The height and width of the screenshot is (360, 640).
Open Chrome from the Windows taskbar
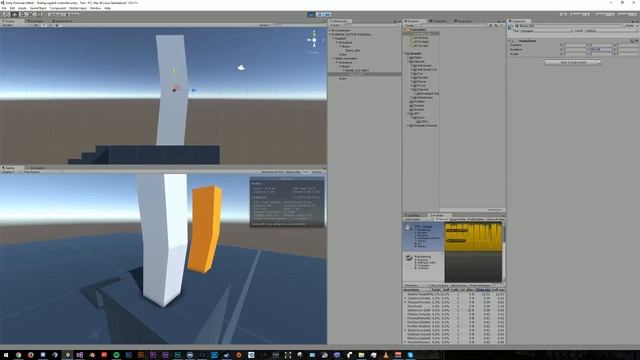coord(18,355)
